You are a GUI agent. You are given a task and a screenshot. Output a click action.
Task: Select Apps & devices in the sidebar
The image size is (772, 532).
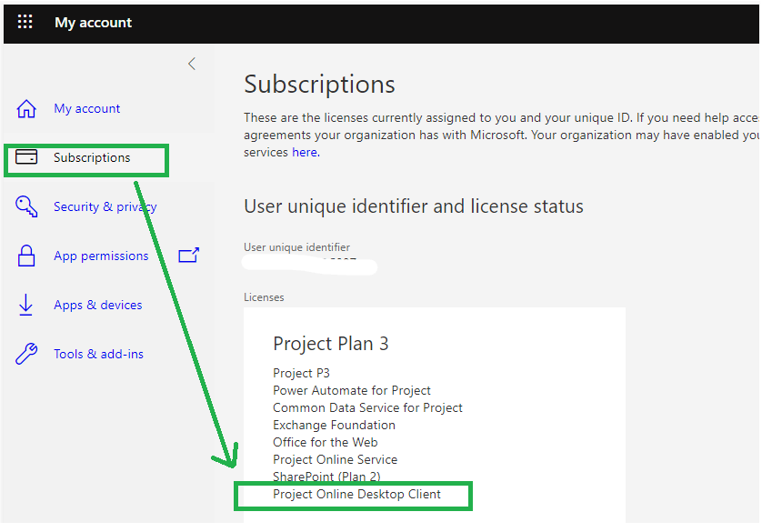97,305
